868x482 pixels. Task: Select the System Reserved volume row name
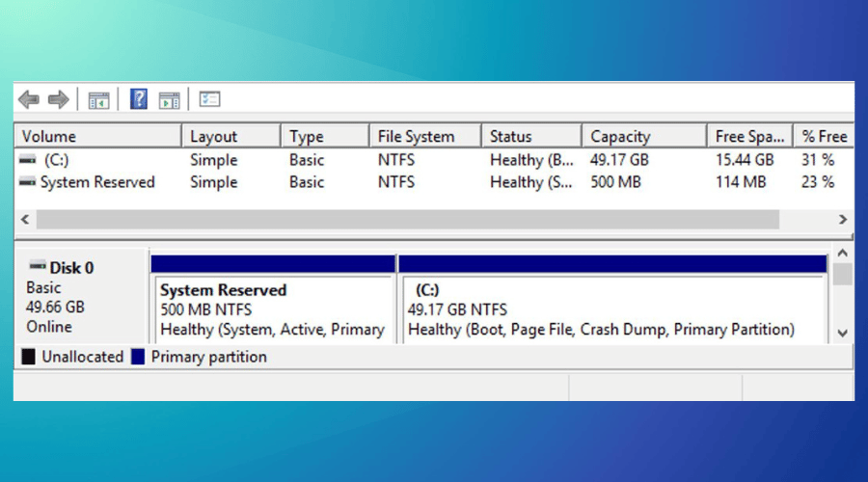pos(97,182)
